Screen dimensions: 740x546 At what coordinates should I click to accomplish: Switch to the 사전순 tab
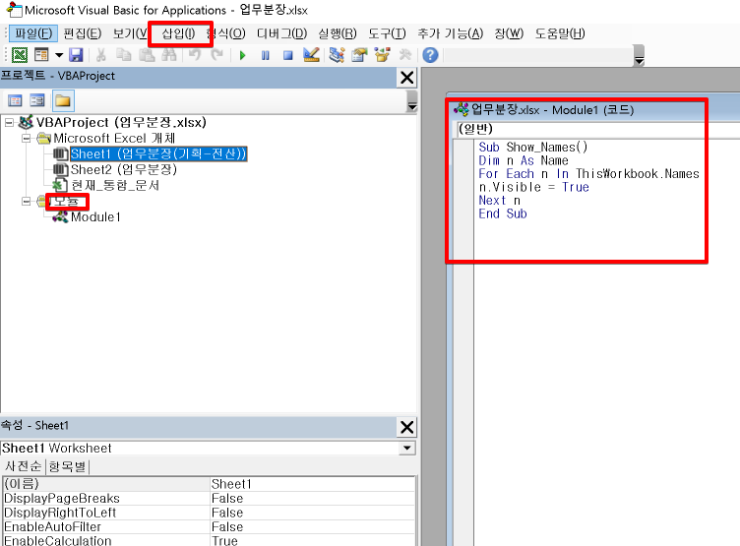click(x=23, y=466)
